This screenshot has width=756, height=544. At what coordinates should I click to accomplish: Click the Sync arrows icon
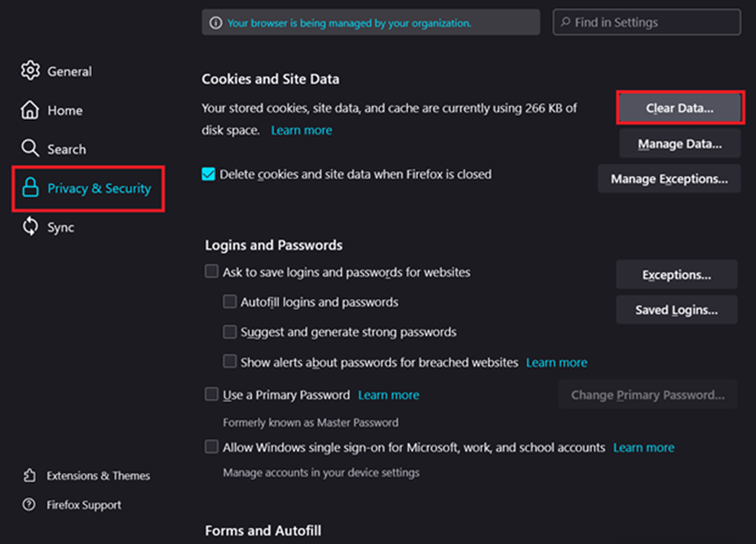pyautogui.click(x=30, y=226)
